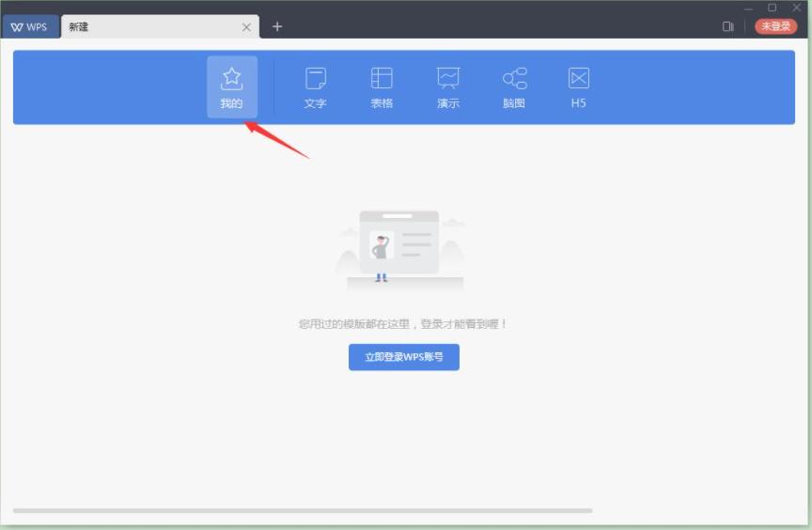Toggle the window layout icon near login

(x=728, y=26)
